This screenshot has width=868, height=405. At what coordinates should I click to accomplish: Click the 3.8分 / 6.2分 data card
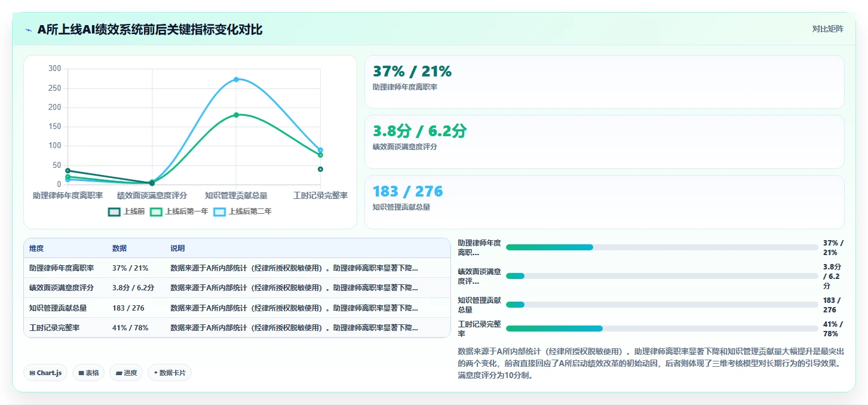604,142
